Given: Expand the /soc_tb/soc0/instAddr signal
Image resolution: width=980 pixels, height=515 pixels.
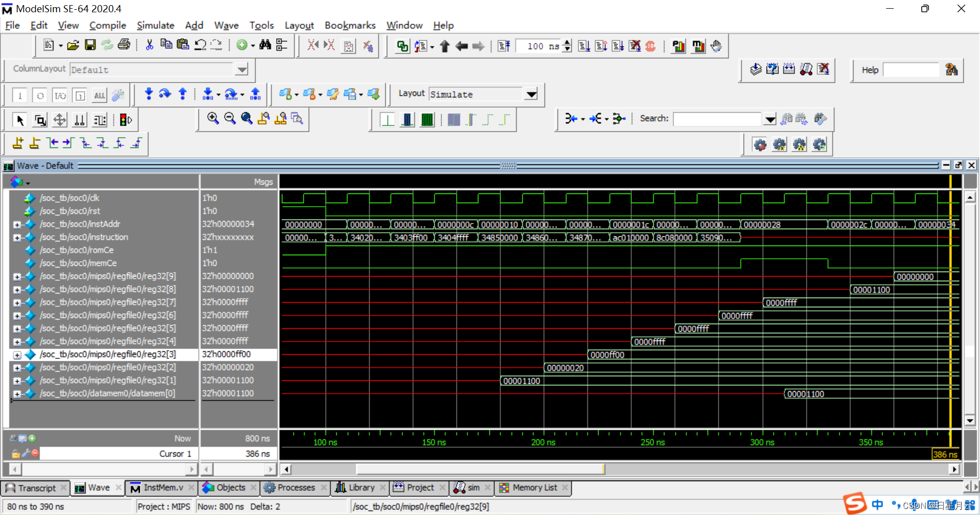Looking at the screenshot, I should [x=17, y=225].
